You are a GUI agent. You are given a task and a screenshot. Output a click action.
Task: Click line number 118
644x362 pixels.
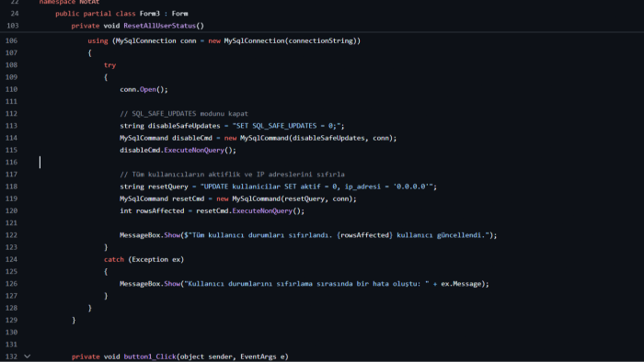(x=11, y=187)
